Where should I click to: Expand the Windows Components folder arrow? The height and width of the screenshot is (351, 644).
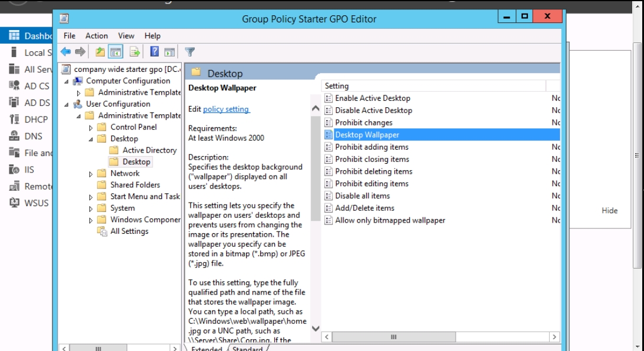point(91,220)
